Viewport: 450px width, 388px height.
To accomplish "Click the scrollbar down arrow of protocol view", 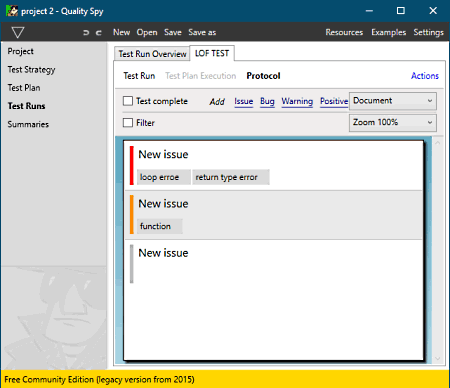I will point(438,359).
